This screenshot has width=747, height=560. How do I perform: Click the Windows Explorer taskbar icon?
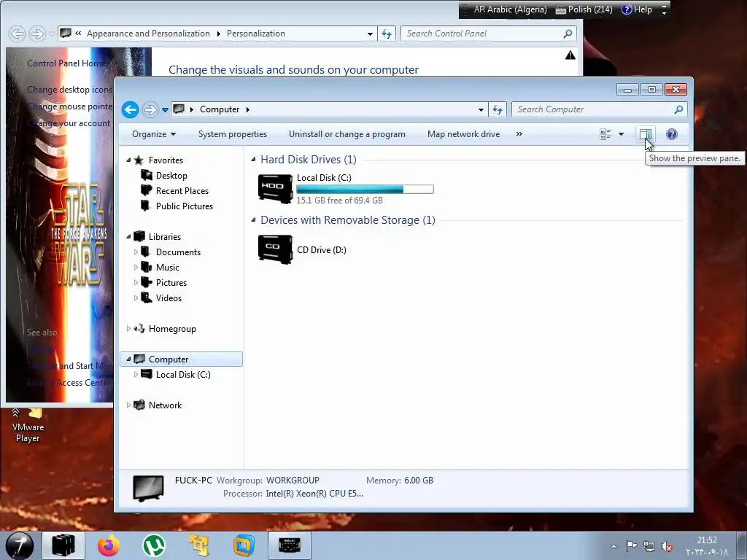coord(63,545)
